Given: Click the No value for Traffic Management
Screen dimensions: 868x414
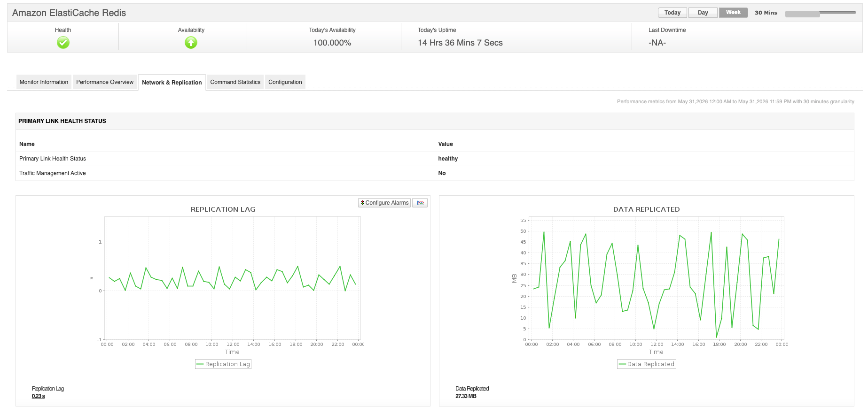Looking at the screenshot, I should [442, 173].
